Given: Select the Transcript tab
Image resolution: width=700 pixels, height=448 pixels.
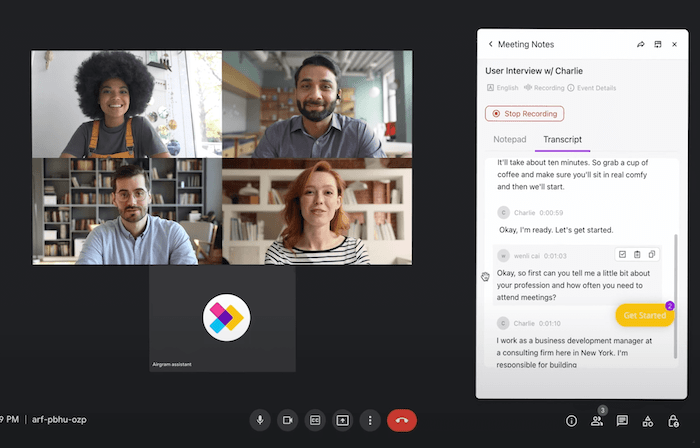Looking at the screenshot, I should coord(562,139).
